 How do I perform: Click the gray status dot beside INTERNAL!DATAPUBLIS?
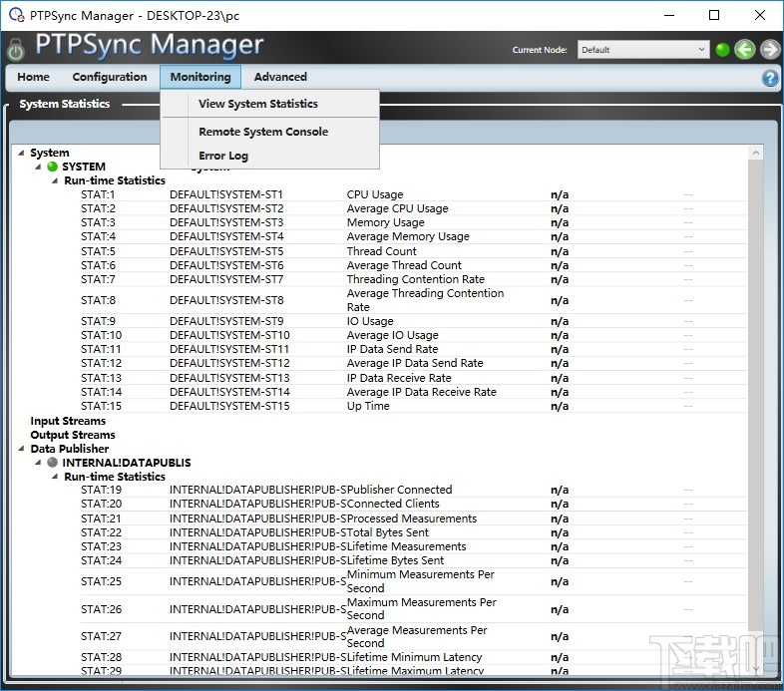coord(53,463)
